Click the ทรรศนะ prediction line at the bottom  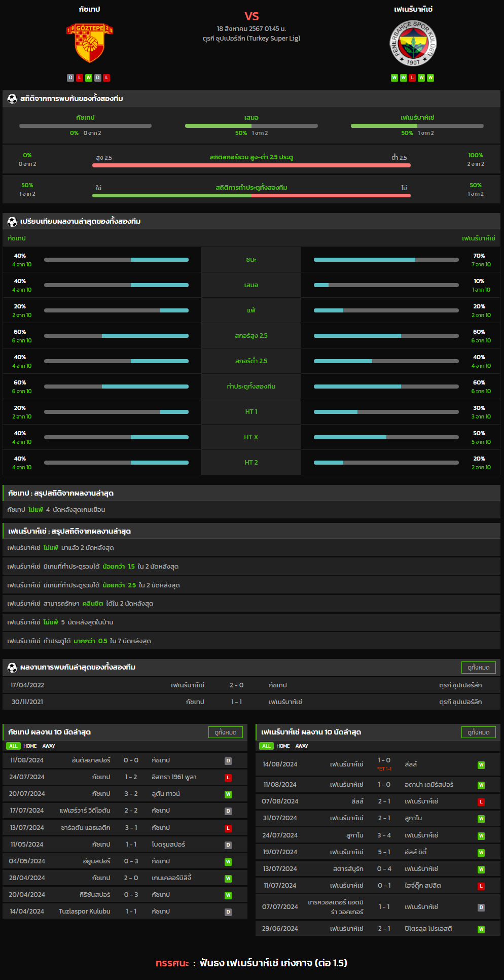(251, 963)
